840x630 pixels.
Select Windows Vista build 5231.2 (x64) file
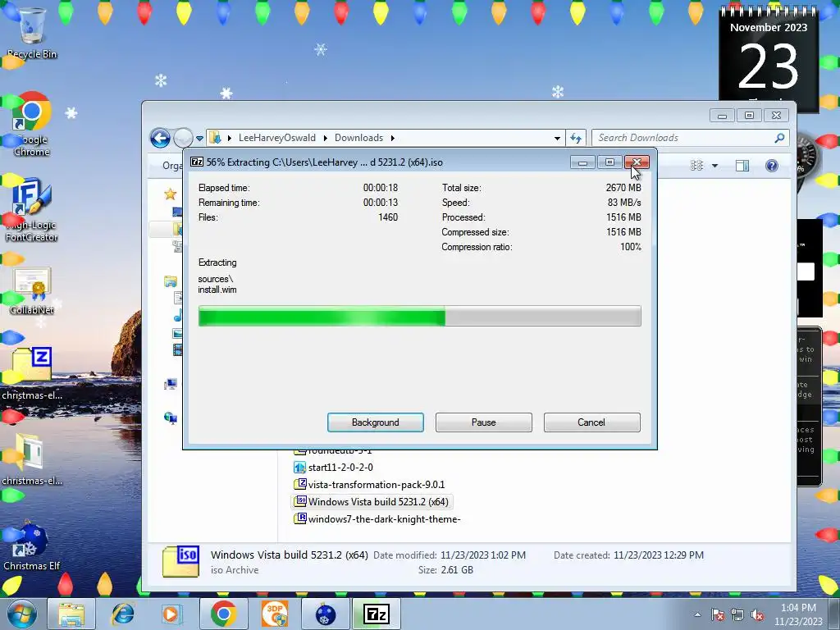pyautogui.click(x=378, y=501)
